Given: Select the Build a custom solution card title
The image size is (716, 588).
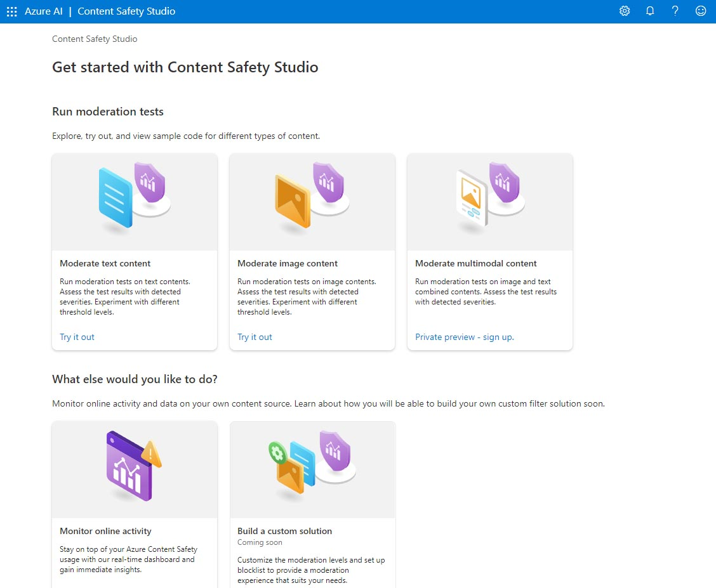Looking at the screenshot, I should tap(284, 531).
